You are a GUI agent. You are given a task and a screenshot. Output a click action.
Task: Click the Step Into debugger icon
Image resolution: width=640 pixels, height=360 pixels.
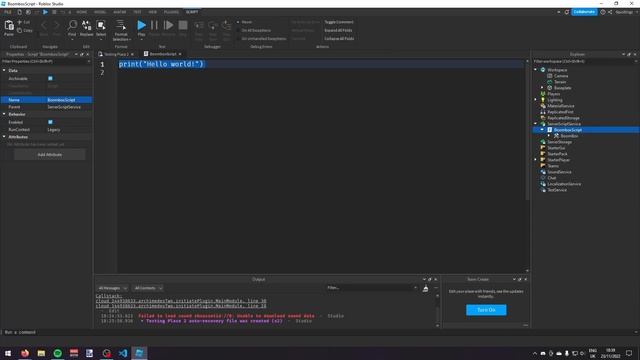click(x=199, y=26)
